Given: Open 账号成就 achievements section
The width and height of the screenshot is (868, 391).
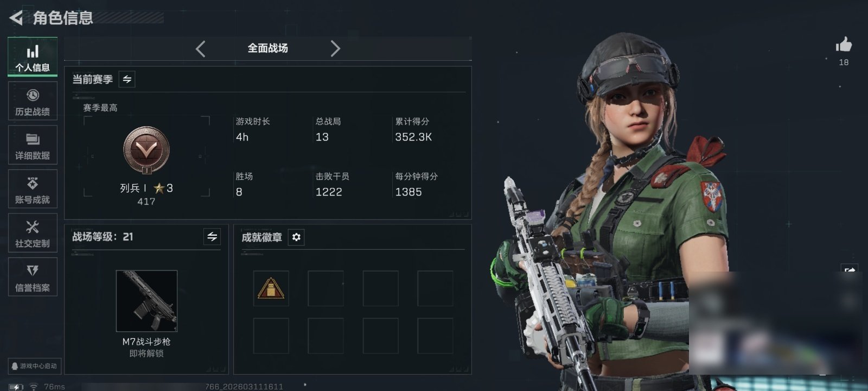Looking at the screenshot, I should click(33, 189).
